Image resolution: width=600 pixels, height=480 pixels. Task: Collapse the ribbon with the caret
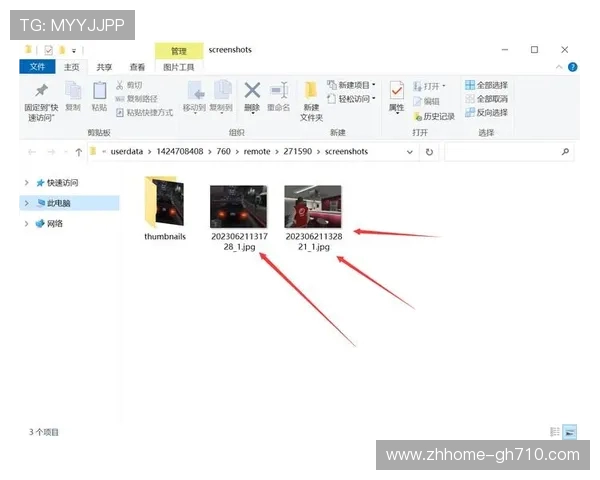pos(559,67)
